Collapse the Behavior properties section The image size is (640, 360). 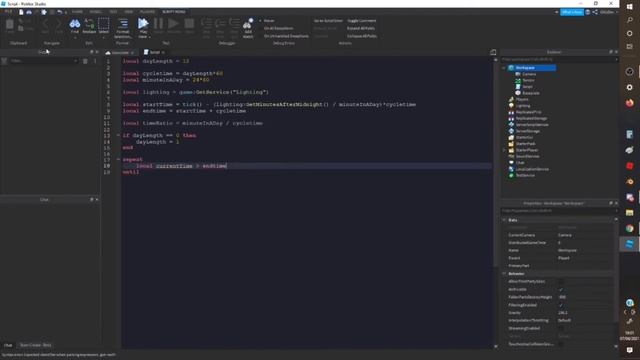(x=504, y=273)
